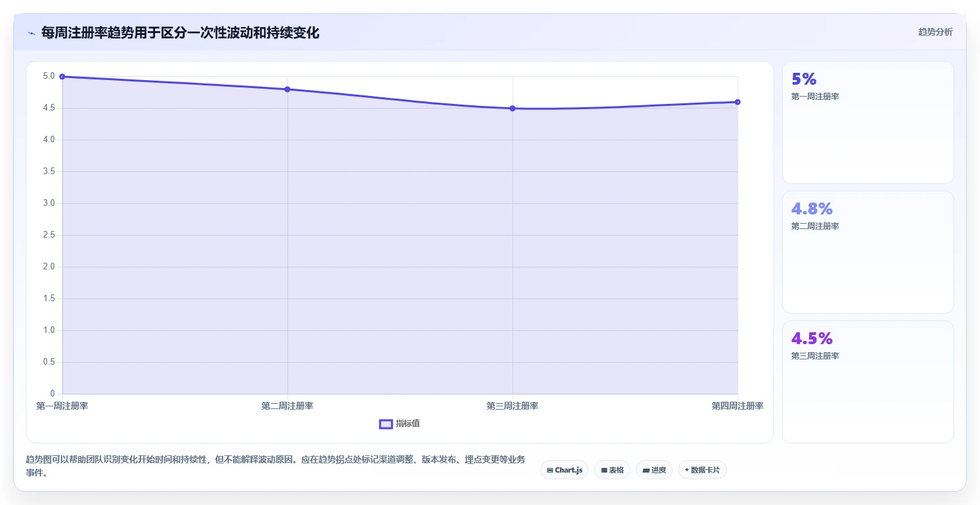Click the x-axis label 第三周注册率
Image resolution: width=980 pixels, height=505 pixels.
(x=513, y=406)
